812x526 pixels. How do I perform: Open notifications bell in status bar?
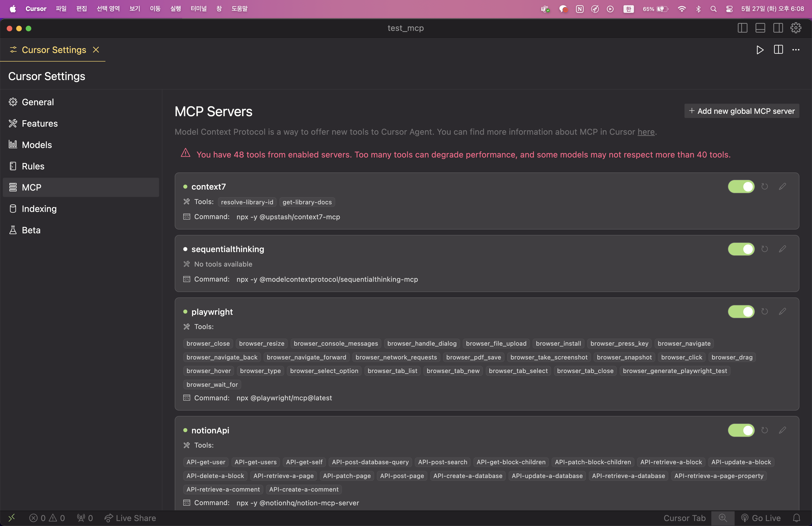(x=796, y=518)
